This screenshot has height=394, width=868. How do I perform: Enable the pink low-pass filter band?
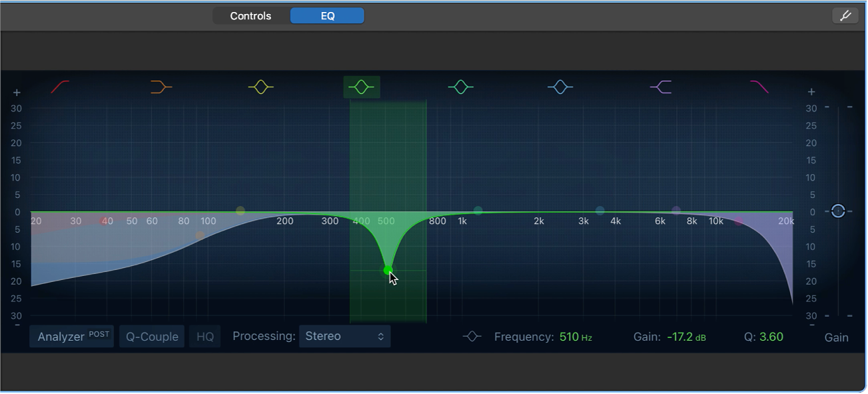coord(760,86)
